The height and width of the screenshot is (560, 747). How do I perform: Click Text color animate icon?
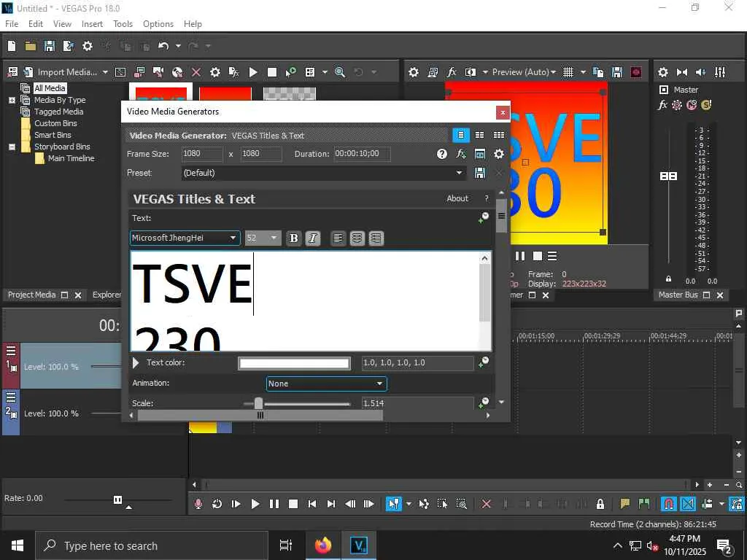483,362
